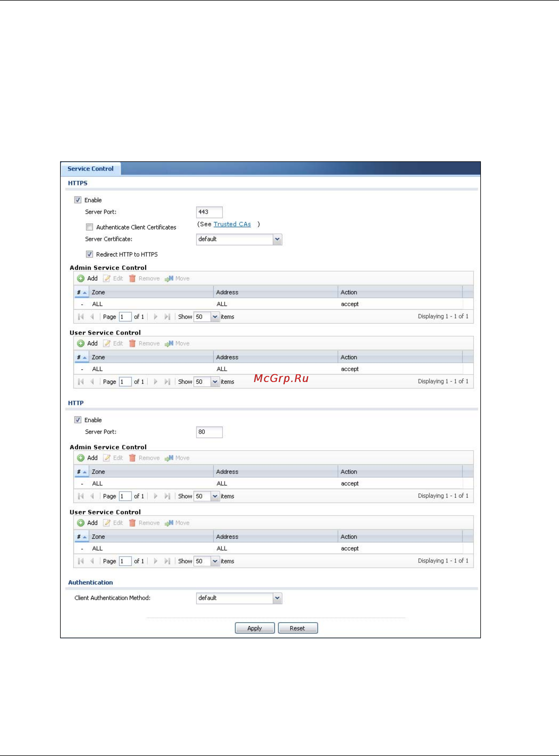Click Zone column header in HTTPS Admin table
This screenshot has height=756, width=559.
point(151,292)
